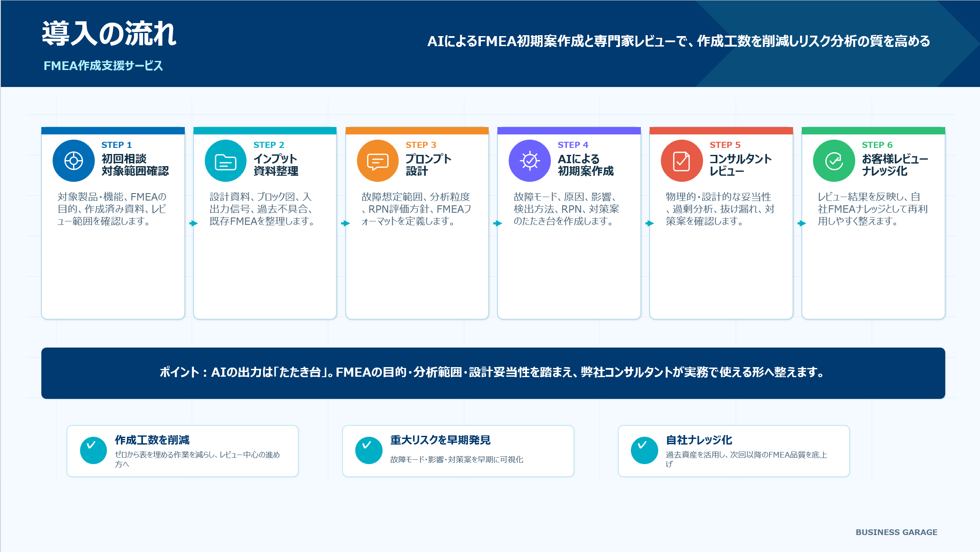
Task: Click the heading AIによる初期案作成
Action: [586, 165]
